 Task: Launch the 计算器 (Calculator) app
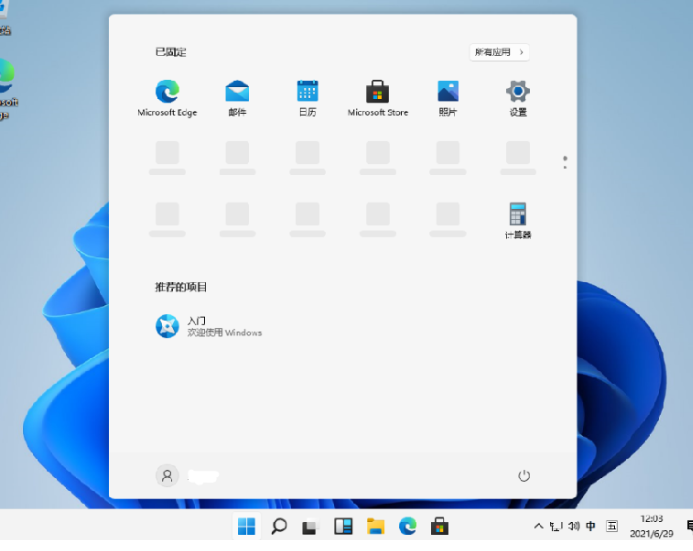(518, 220)
